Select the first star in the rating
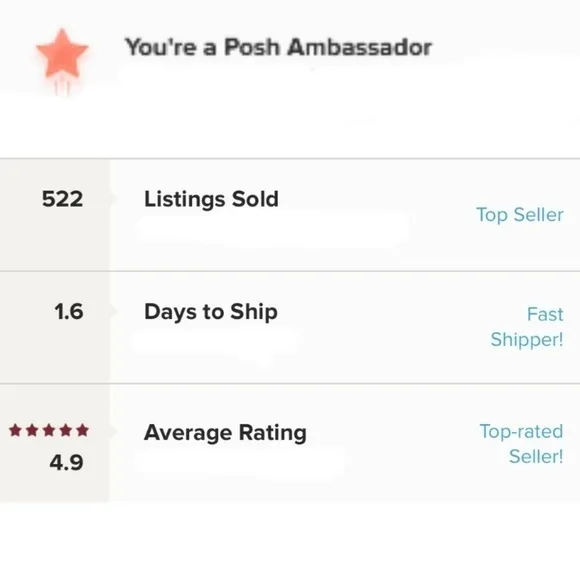Screen dimensions: 580x580 click(15, 430)
